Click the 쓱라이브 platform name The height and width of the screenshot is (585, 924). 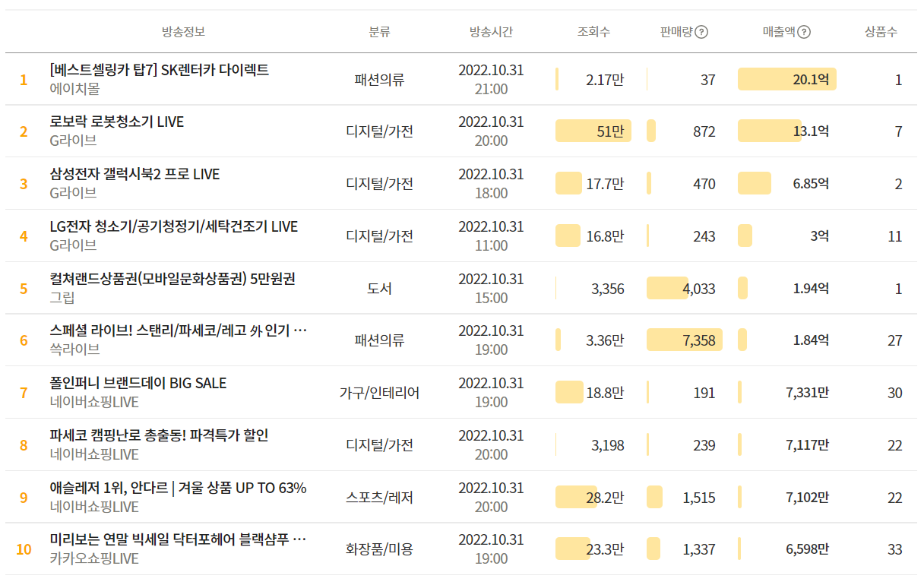pyautogui.click(x=74, y=349)
